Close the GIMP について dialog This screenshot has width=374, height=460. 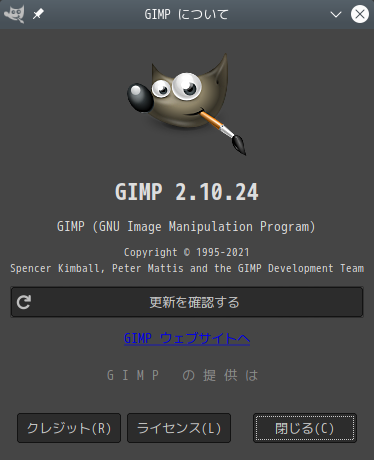tap(360, 14)
